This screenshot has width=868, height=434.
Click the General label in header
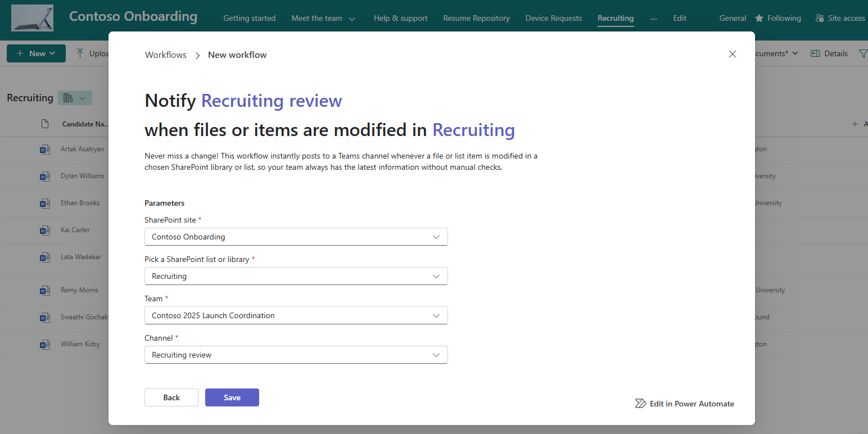[x=733, y=18]
